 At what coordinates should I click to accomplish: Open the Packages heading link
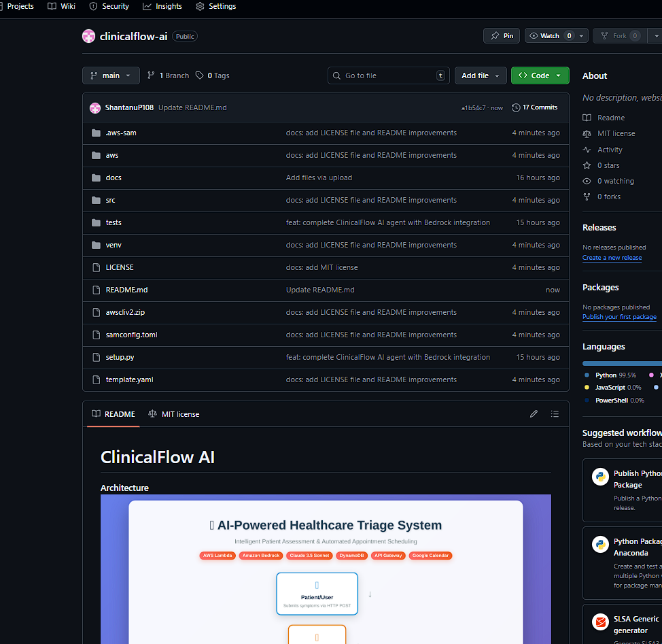click(x=600, y=287)
